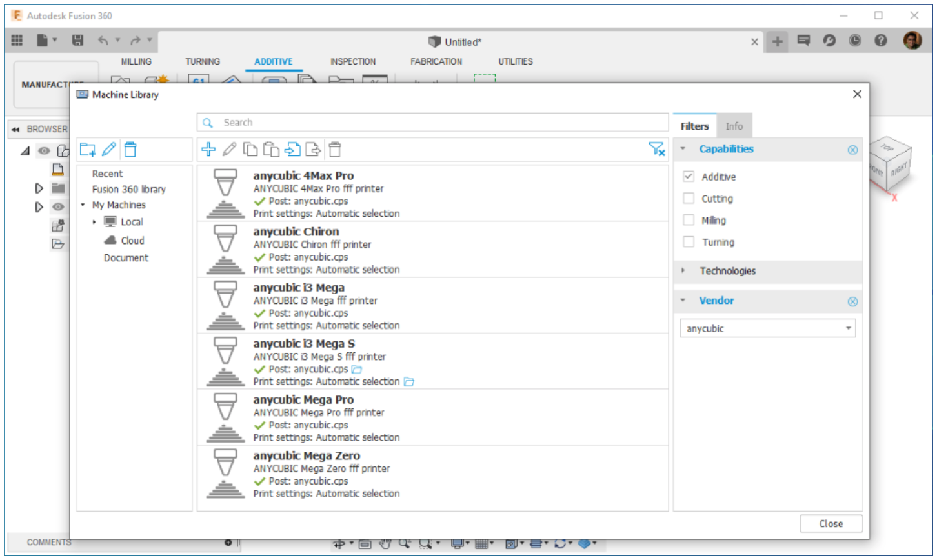This screenshot has height=560, width=937.
Task: Click the clear filters funnel icon
Action: click(x=656, y=150)
